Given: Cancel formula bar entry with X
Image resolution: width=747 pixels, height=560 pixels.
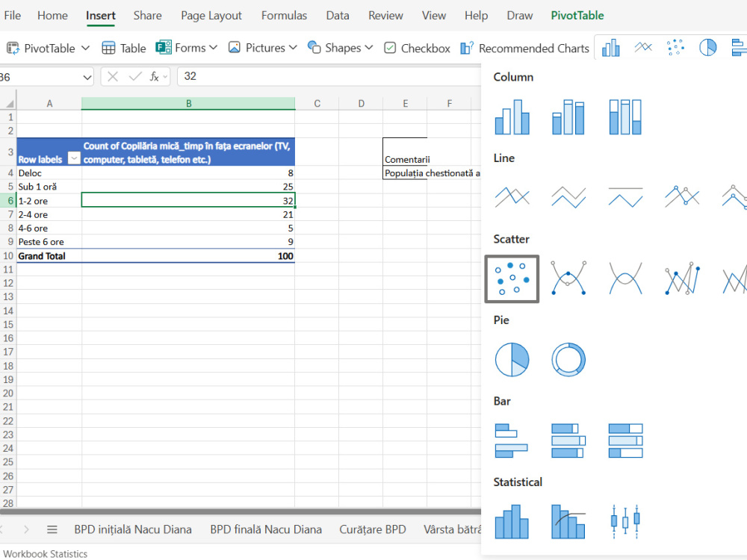Looking at the screenshot, I should 113,77.
